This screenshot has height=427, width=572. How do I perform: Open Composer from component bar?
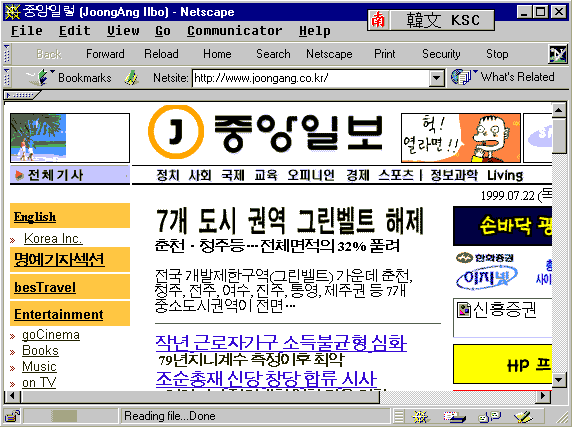[x=523, y=416]
